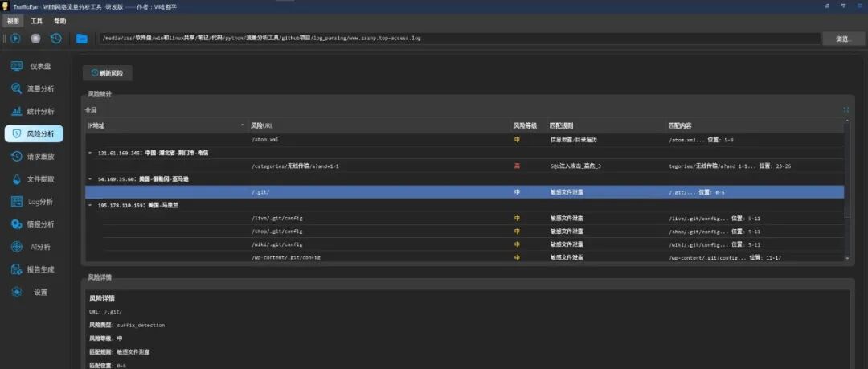
Task: Collapse the 54.149.35.60 IP group
Action: [x=90, y=179]
